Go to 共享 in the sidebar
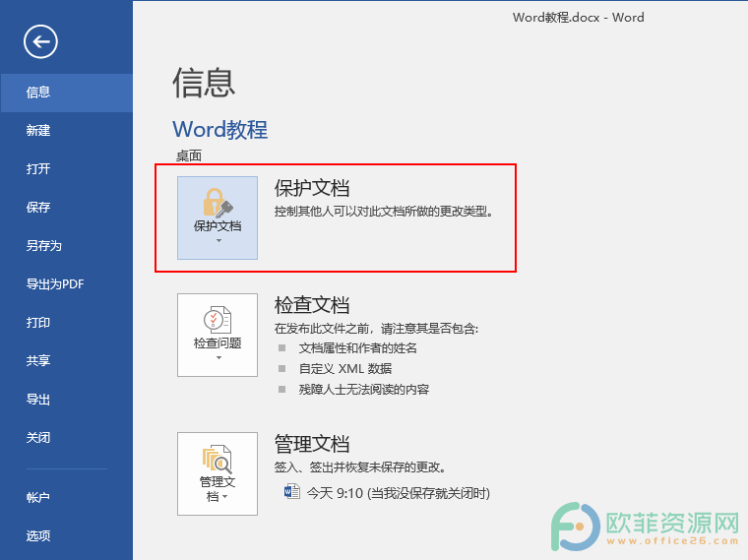This screenshot has width=748, height=560. click(x=66, y=360)
